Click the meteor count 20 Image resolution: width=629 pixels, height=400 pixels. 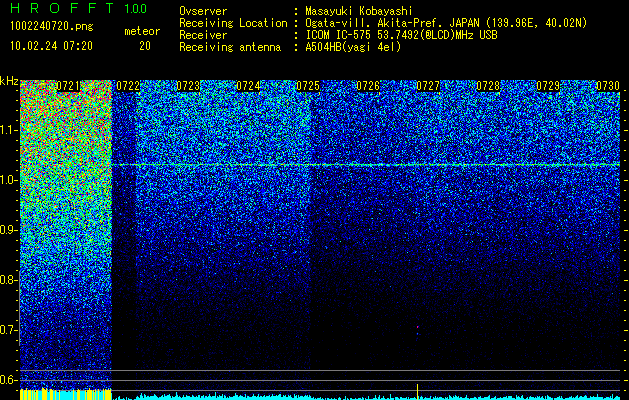(145, 46)
